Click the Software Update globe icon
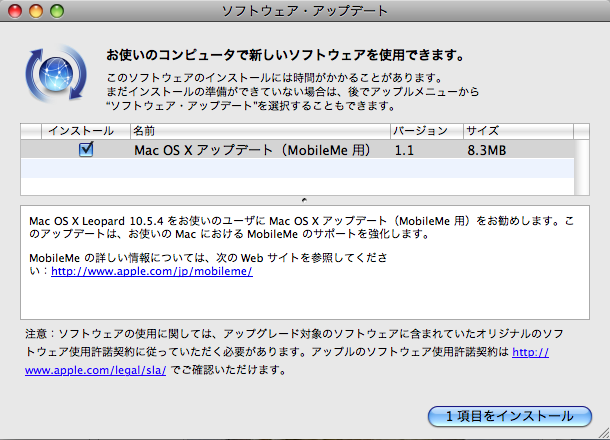 point(56,74)
